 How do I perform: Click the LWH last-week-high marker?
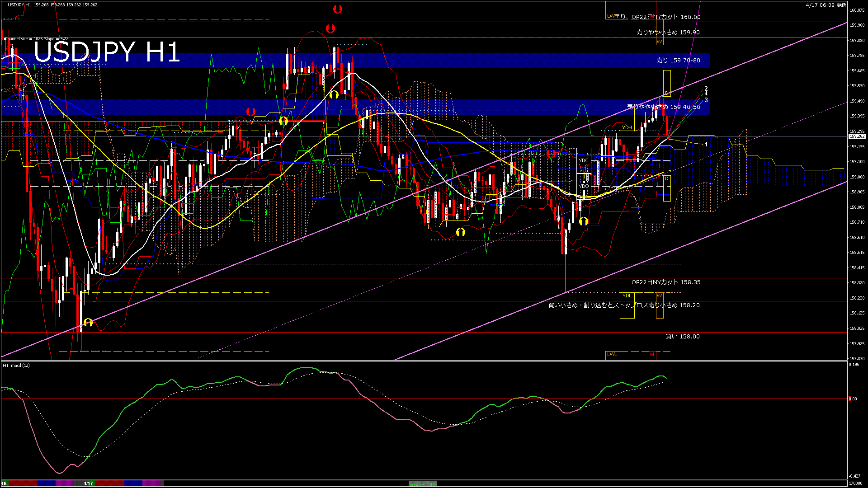tap(612, 16)
